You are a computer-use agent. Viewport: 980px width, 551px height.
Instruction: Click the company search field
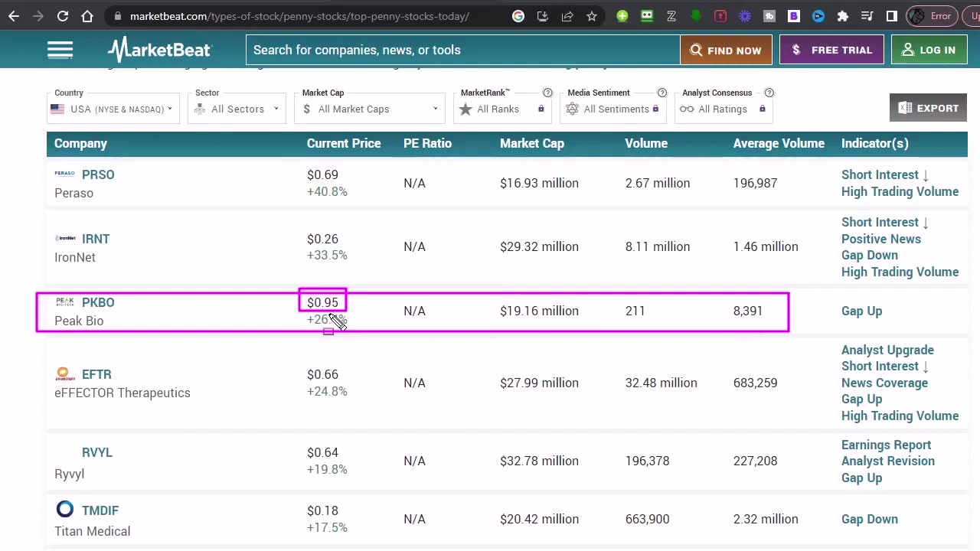point(462,50)
